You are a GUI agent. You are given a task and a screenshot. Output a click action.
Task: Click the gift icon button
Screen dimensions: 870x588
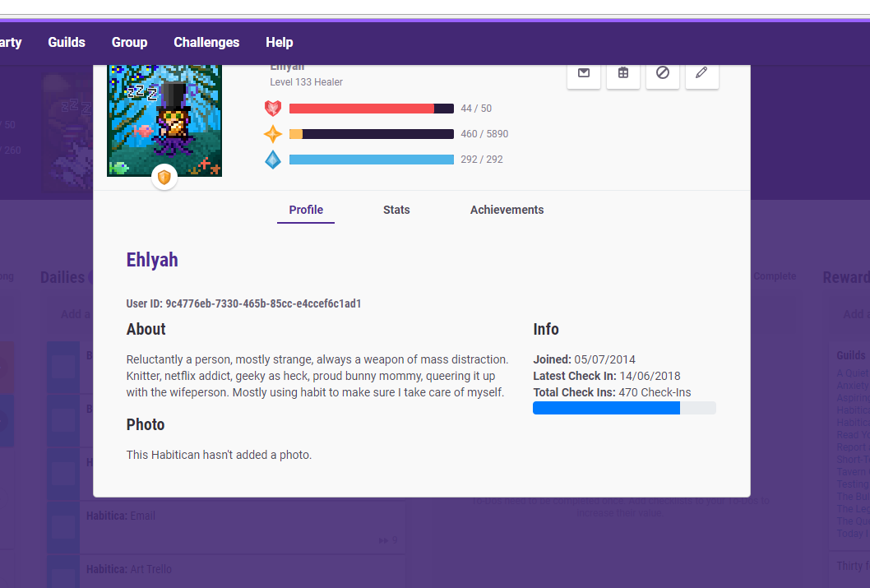coord(623,75)
